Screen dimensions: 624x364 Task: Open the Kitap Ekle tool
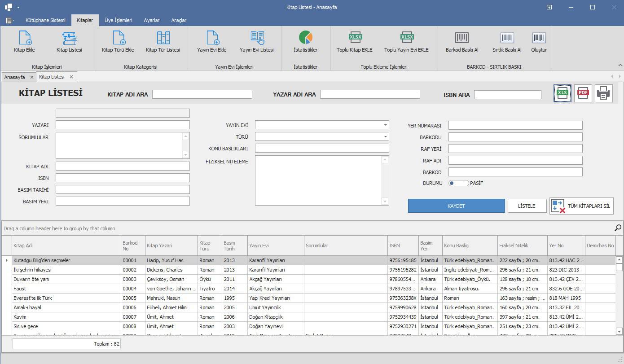pyautogui.click(x=24, y=41)
